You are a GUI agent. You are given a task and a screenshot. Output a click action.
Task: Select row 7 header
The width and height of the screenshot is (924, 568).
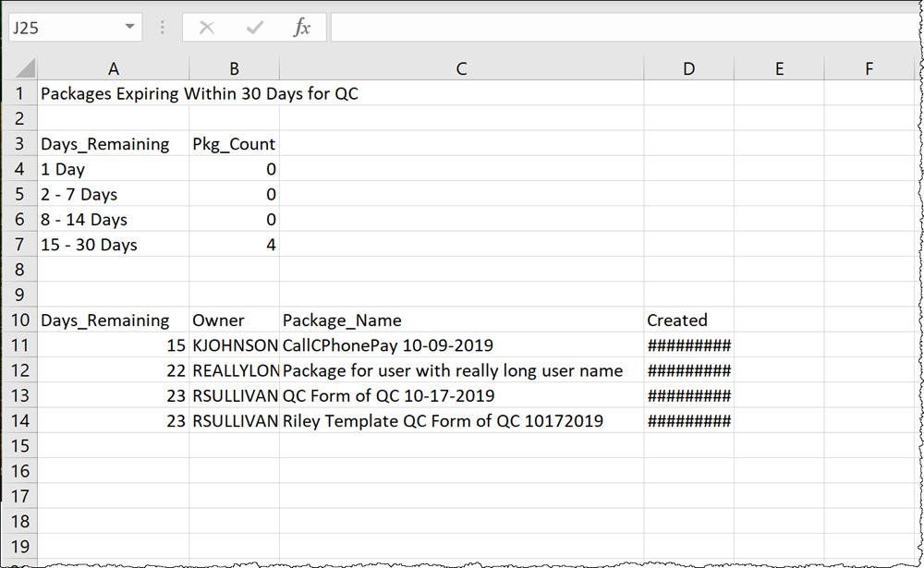20,245
